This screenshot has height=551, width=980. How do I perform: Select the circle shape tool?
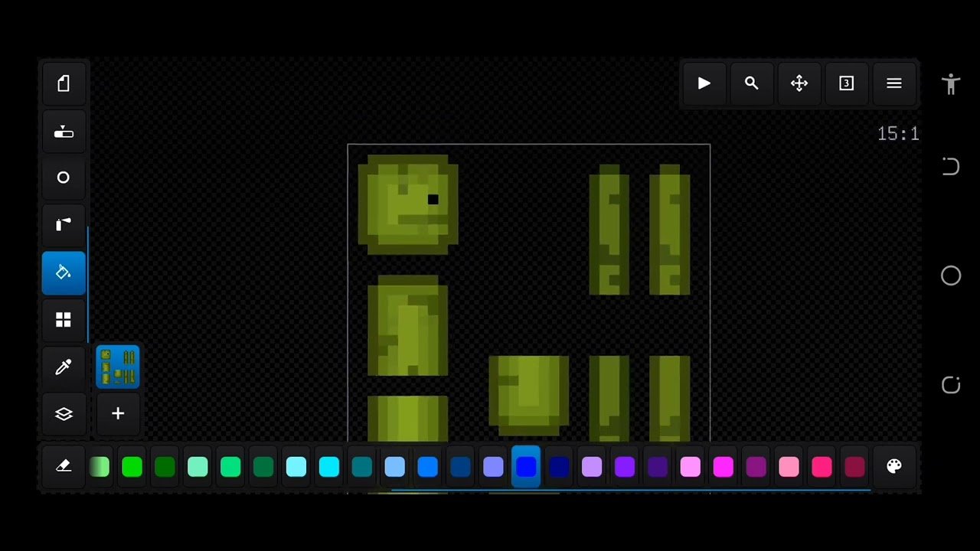coord(64,178)
